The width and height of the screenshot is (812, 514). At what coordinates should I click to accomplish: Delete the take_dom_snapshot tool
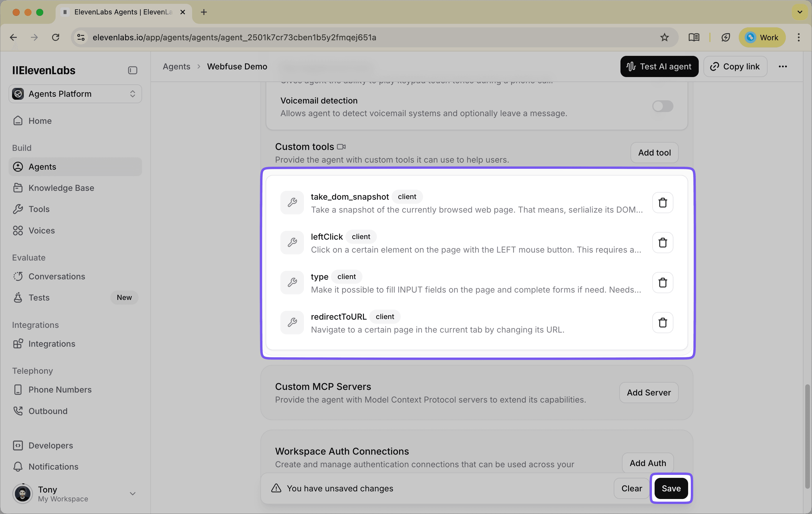click(662, 203)
